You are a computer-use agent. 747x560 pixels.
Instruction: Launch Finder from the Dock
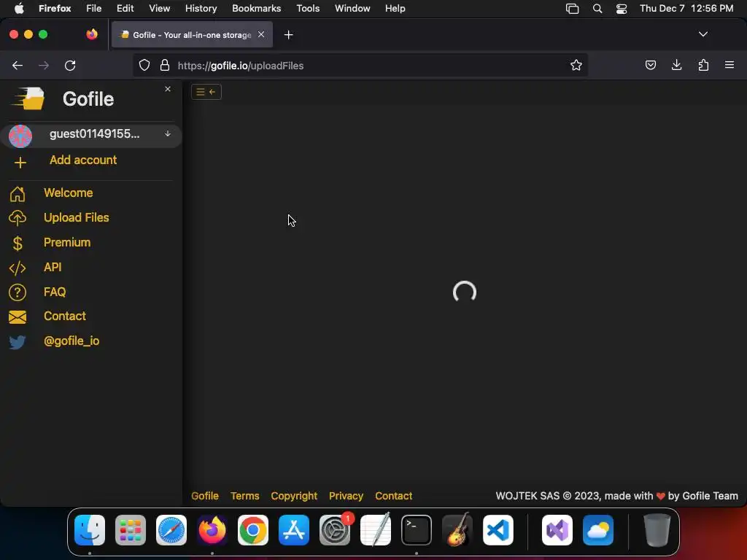90,530
